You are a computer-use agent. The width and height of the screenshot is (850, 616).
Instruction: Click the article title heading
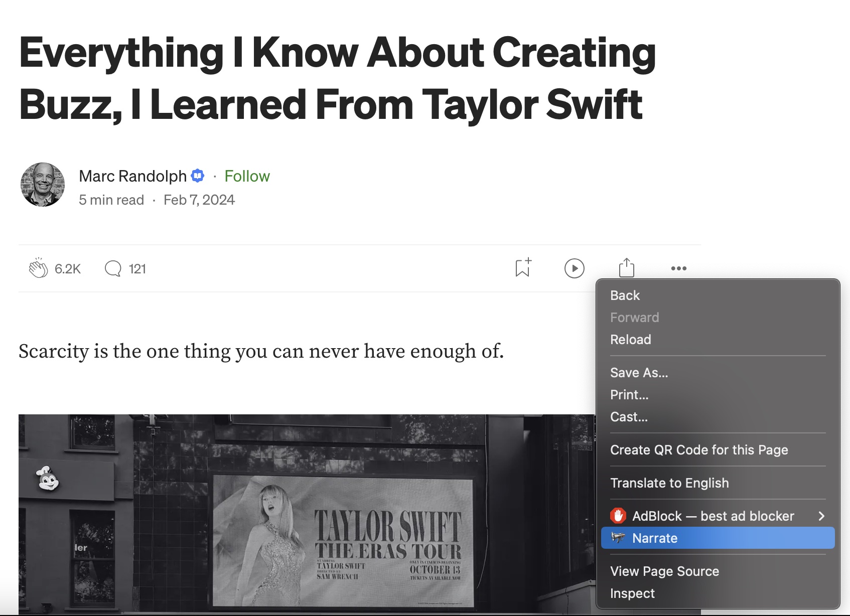pyautogui.click(x=337, y=78)
